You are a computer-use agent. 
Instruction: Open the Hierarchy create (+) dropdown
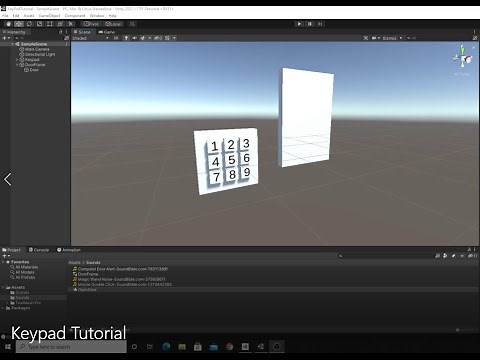tap(6, 38)
